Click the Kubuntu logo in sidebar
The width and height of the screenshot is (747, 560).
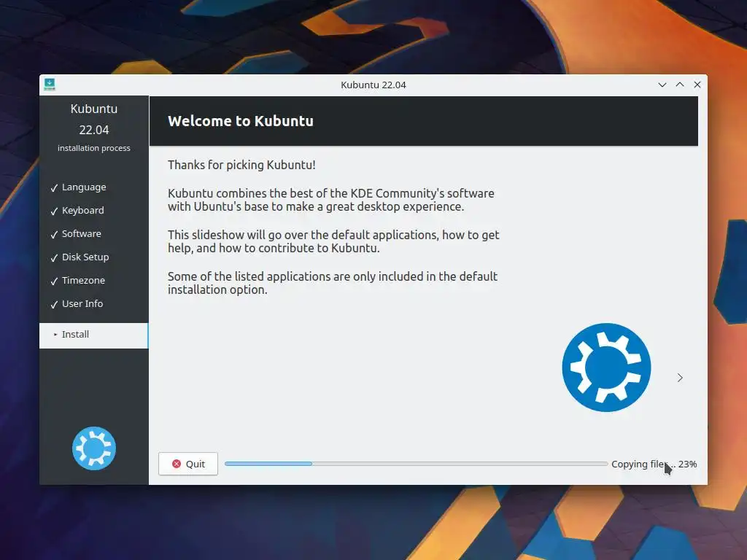[94, 448]
